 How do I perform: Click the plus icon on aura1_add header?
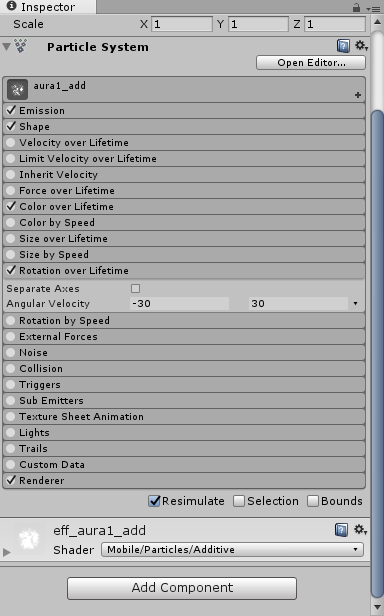pyautogui.click(x=358, y=95)
